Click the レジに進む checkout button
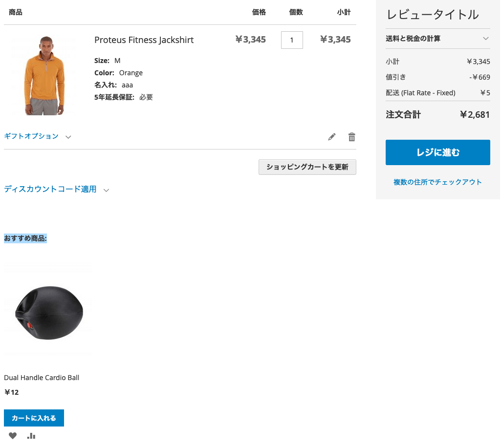The width and height of the screenshot is (502, 448). click(437, 152)
